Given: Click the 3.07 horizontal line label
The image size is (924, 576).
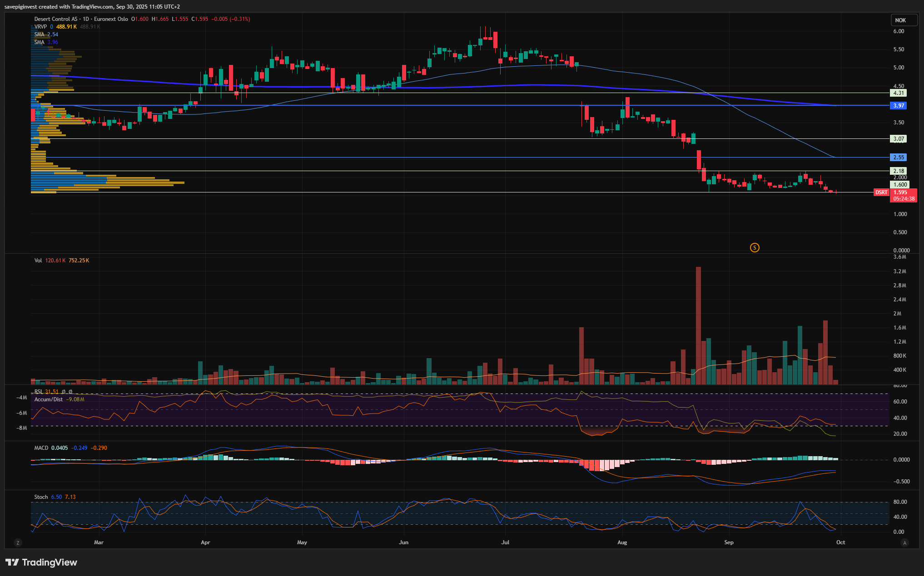Looking at the screenshot, I should coord(898,139).
